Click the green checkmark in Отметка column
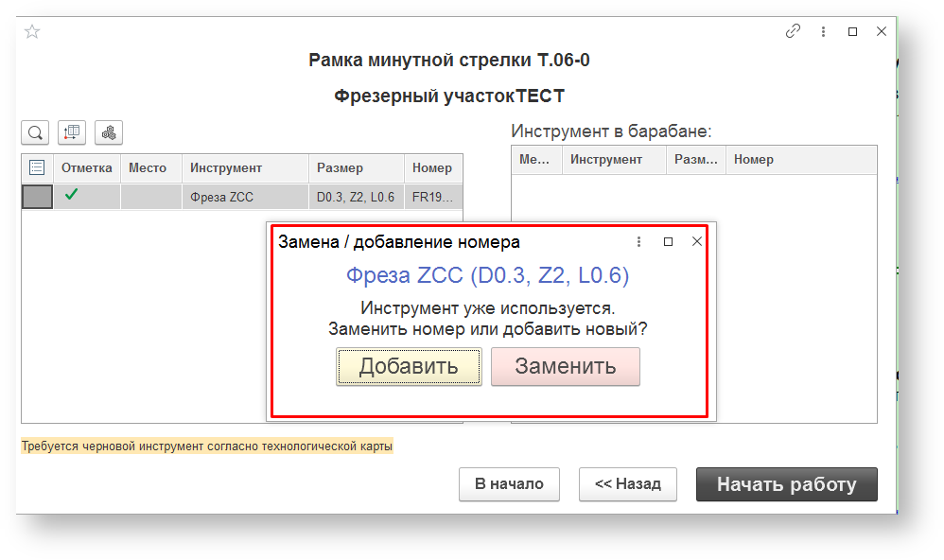This screenshot has height=560, width=944. 71,196
